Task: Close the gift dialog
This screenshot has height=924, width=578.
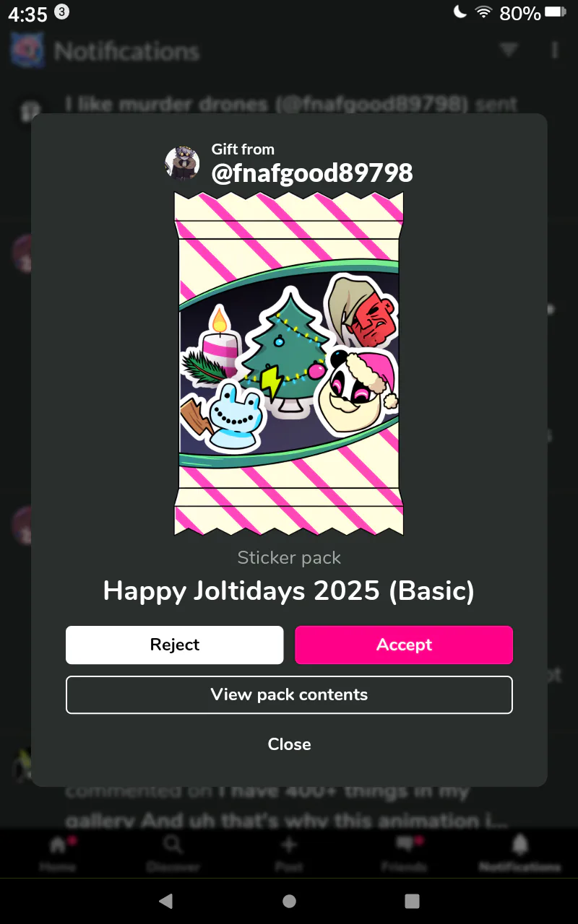Action: click(289, 744)
